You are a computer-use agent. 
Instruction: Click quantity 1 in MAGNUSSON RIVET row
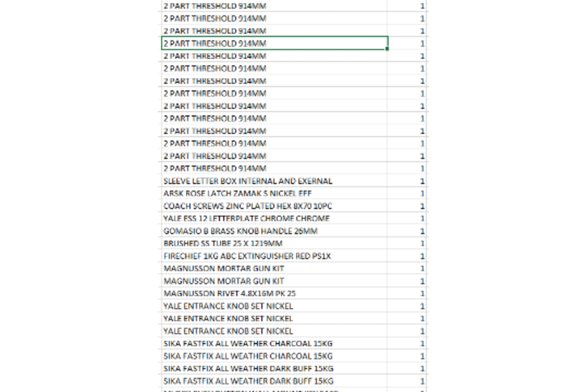(x=407, y=293)
